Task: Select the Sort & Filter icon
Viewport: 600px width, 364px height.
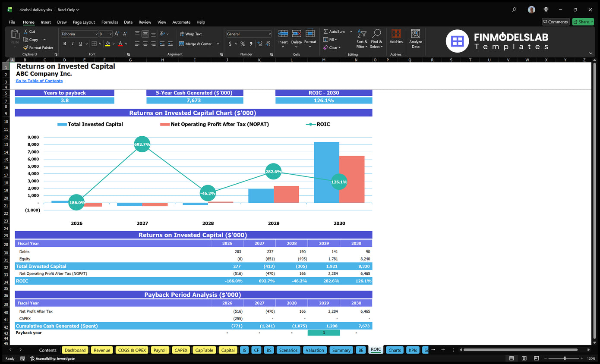Action: click(x=362, y=34)
